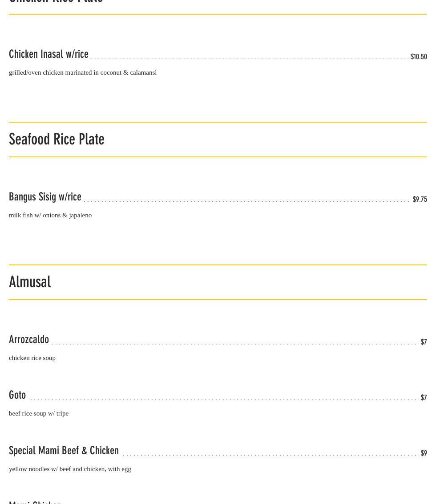Screen dimensions: 436x504
Task: Click the $7 price next to Arrozcaldo
Action: (424, 342)
